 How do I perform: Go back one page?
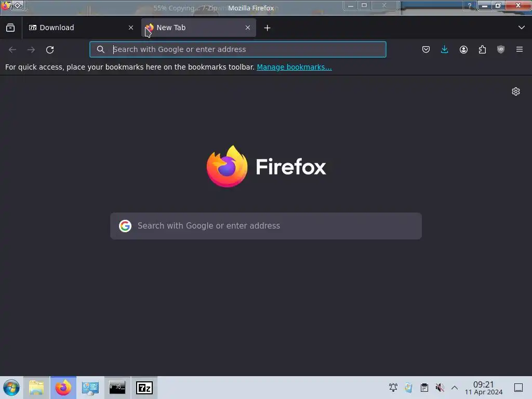(x=12, y=49)
